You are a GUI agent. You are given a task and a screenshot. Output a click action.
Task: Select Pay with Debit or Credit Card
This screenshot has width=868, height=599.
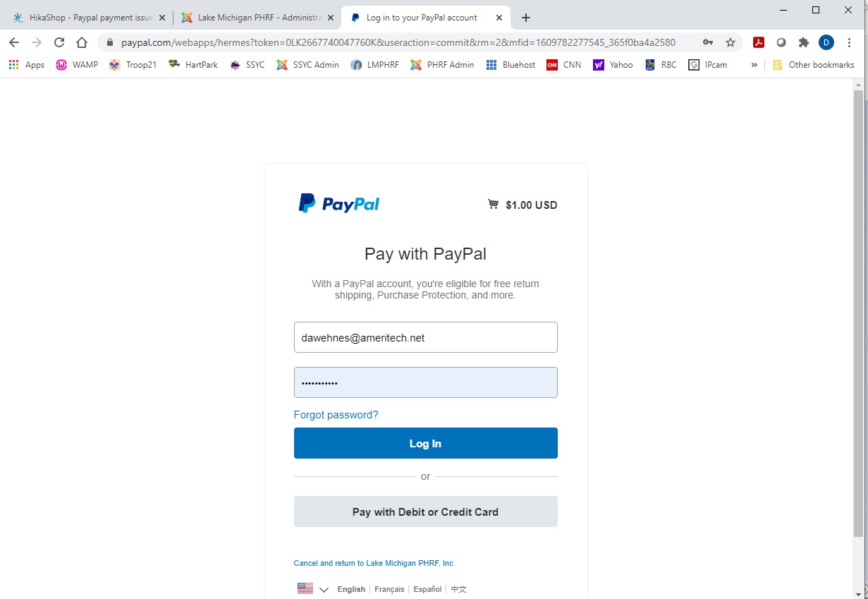click(x=425, y=512)
